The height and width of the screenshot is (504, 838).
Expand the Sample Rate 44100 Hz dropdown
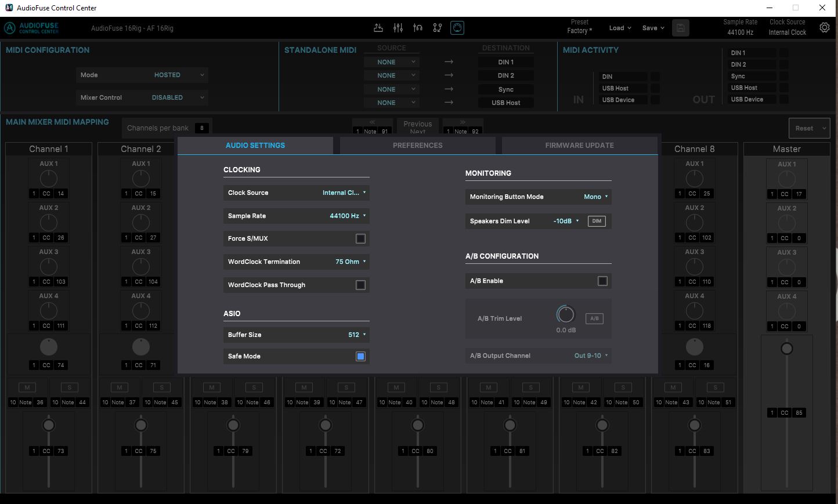(x=348, y=216)
